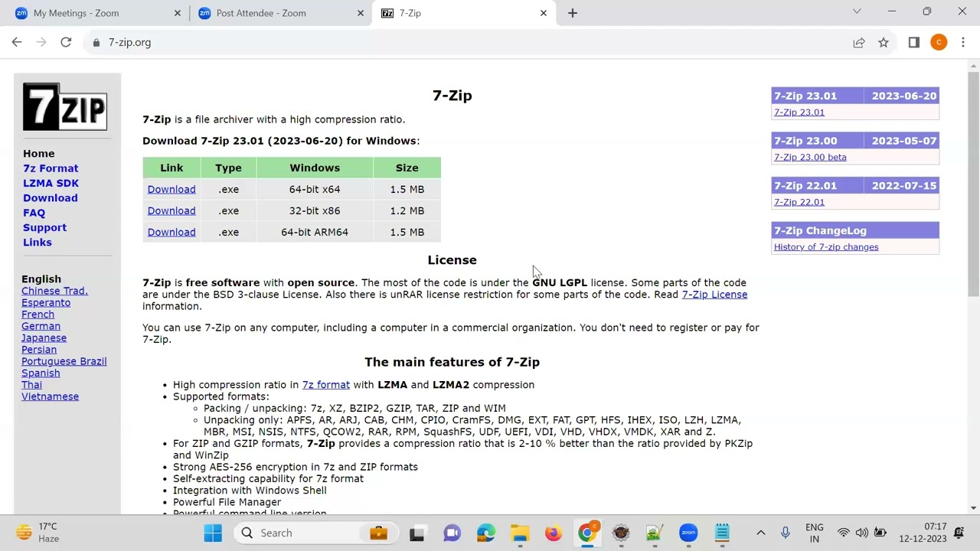Open the weather widget showing 17°C Haze
Screen dimensions: 980x551
click(x=38, y=533)
